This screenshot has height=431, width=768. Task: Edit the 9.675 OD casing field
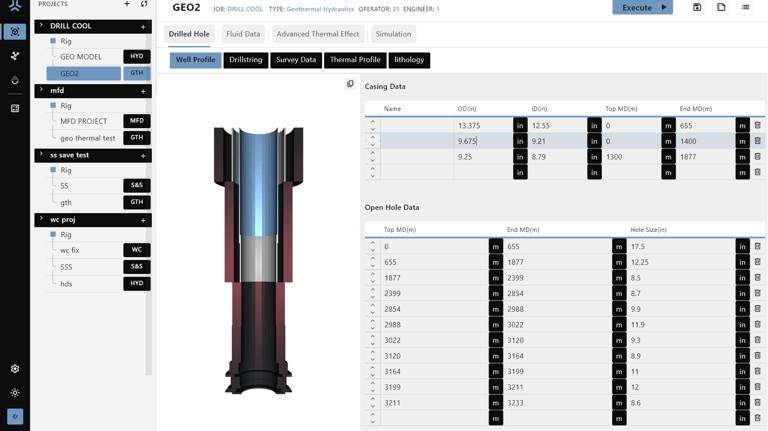(x=483, y=141)
